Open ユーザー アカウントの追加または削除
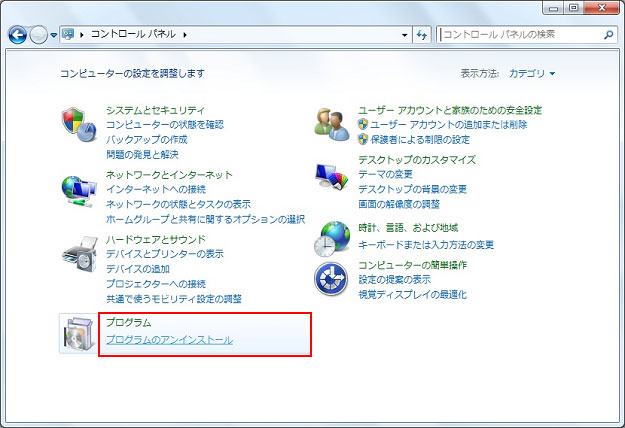 click(449, 125)
